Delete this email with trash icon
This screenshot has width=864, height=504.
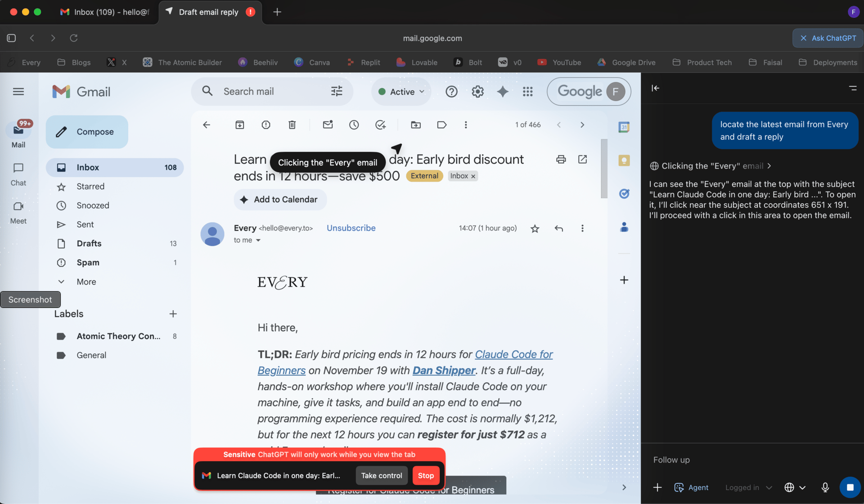click(292, 125)
